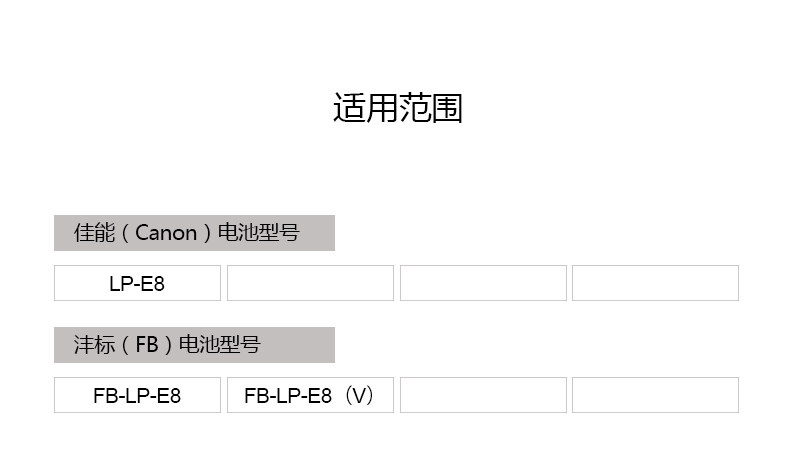Select empty cell right of FB-LP-E8 (V)
The image size is (790, 469).
click(483, 395)
